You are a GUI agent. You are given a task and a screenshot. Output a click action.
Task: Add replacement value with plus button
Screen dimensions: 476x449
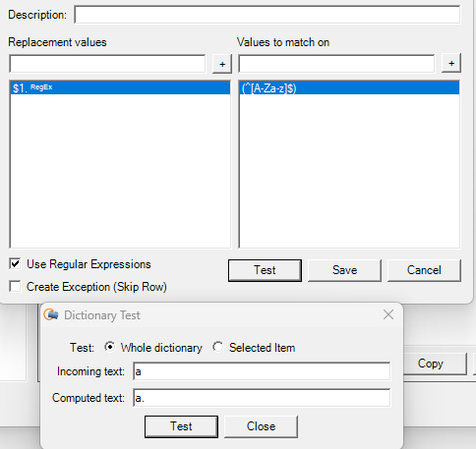222,64
